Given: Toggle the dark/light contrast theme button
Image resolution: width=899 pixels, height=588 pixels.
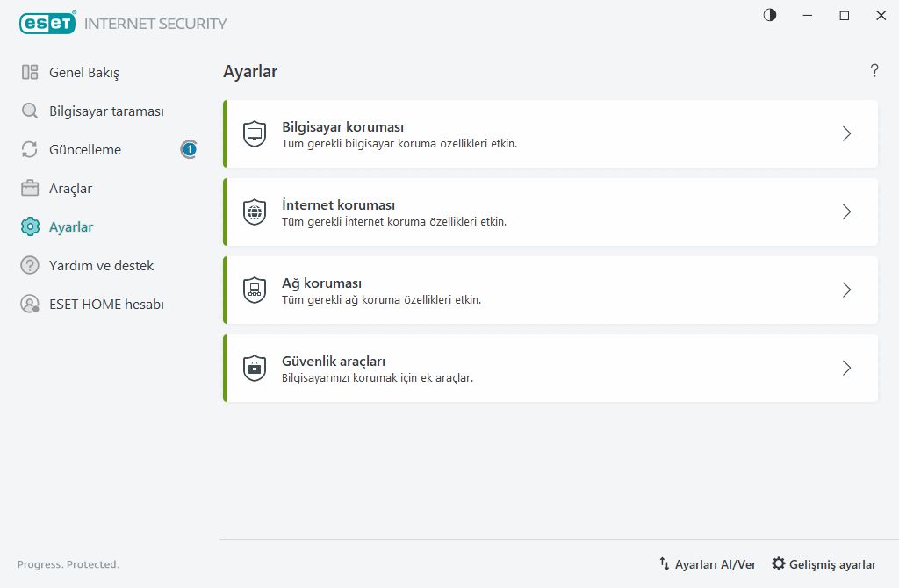Looking at the screenshot, I should click(770, 15).
